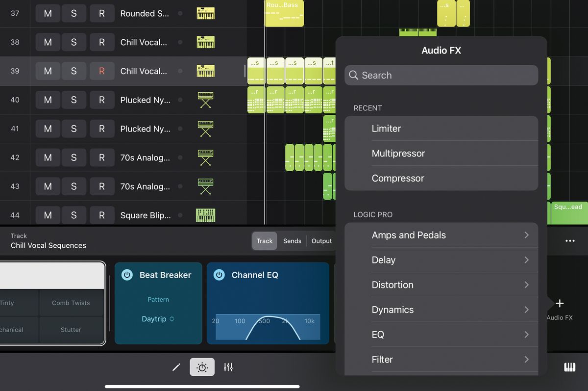Select Compressor from recent effects
Viewport: 588px width, 391px height.
441,178
